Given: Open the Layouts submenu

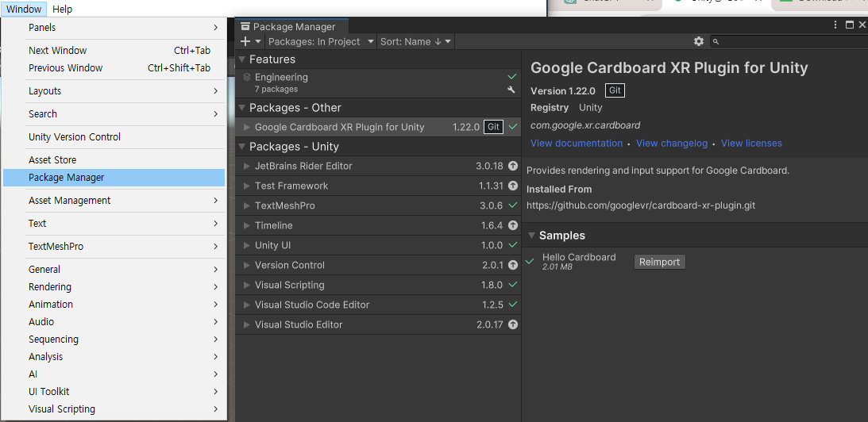Looking at the screenshot, I should point(114,90).
